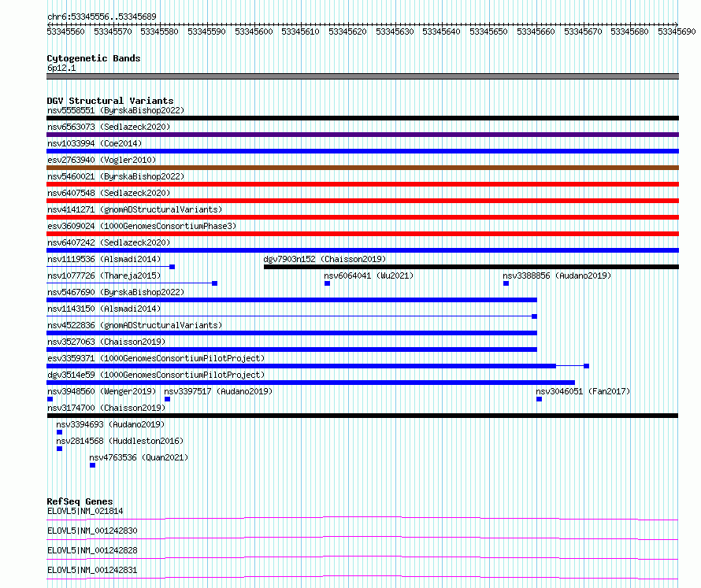Click the small blue block under nsv6064041
The image size is (701, 588).
coord(327,283)
